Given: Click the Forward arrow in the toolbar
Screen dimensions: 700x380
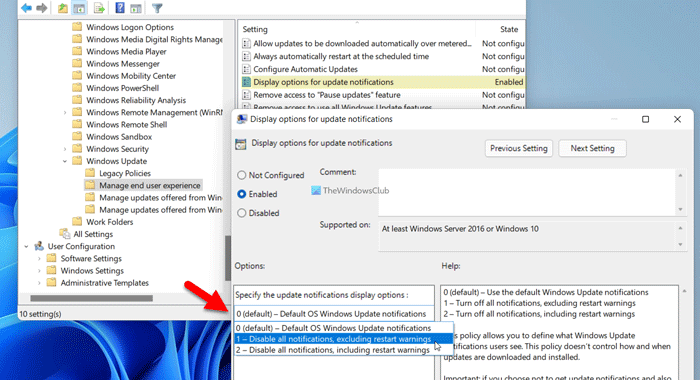Looking at the screenshot, I should (42, 8).
